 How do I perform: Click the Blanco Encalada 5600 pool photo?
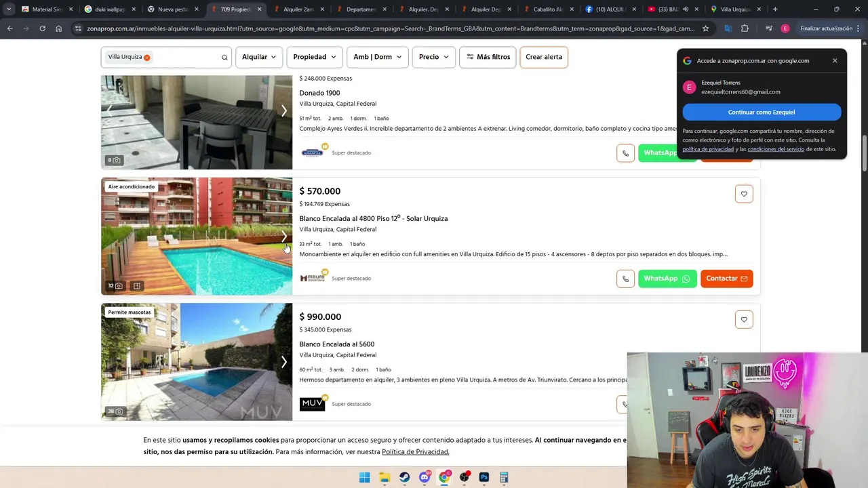(197, 362)
